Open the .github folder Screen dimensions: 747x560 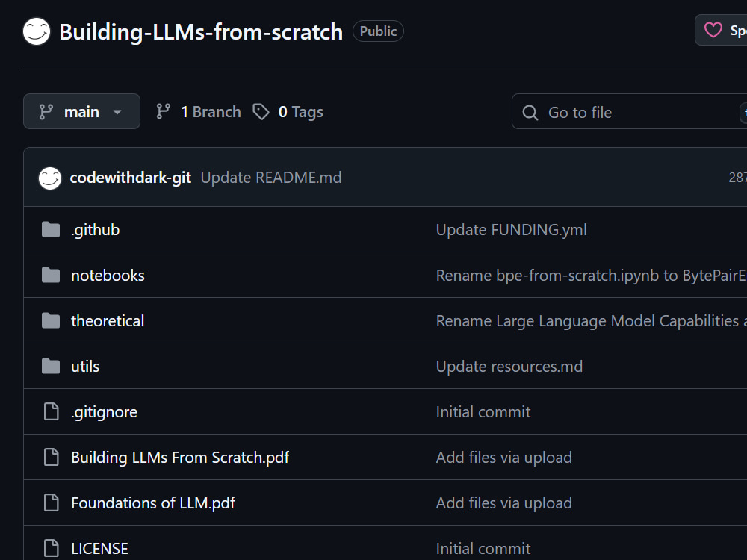[96, 229]
